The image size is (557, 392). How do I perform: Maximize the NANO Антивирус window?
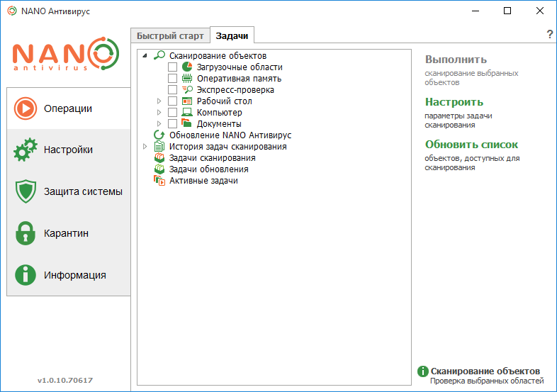(507, 11)
